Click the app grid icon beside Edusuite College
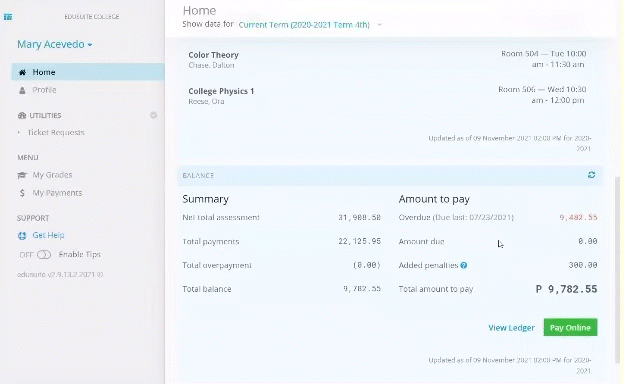Image resolution: width=624 pixels, height=384 pixels. (x=8, y=17)
